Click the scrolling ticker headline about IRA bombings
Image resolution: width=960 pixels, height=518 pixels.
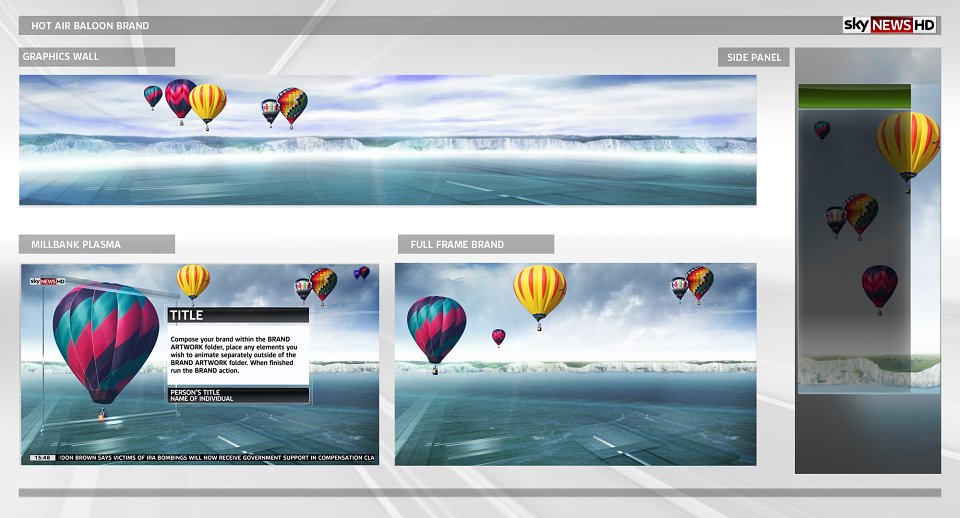pyautogui.click(x=217, y=458)
